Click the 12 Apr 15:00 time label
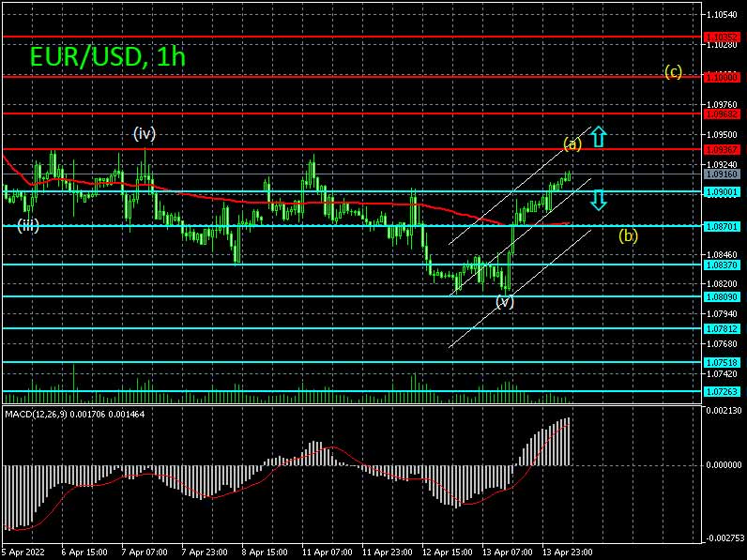The image size is (747, 560). 447,552
